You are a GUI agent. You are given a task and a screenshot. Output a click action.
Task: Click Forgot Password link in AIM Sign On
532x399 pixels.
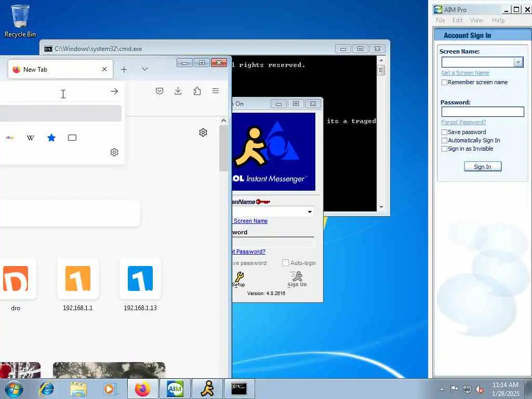pyautogui.click(x=249, y=251)
